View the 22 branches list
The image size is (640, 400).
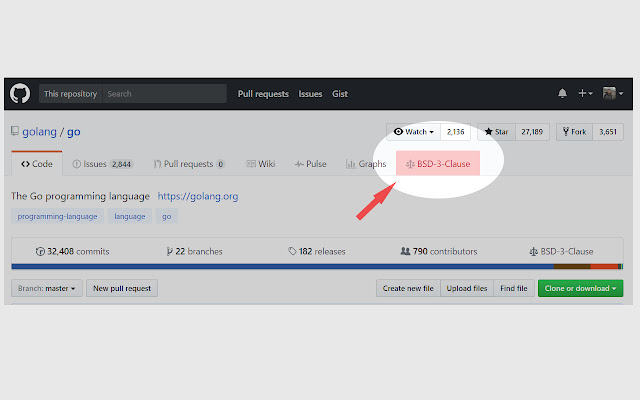point(194,251)
